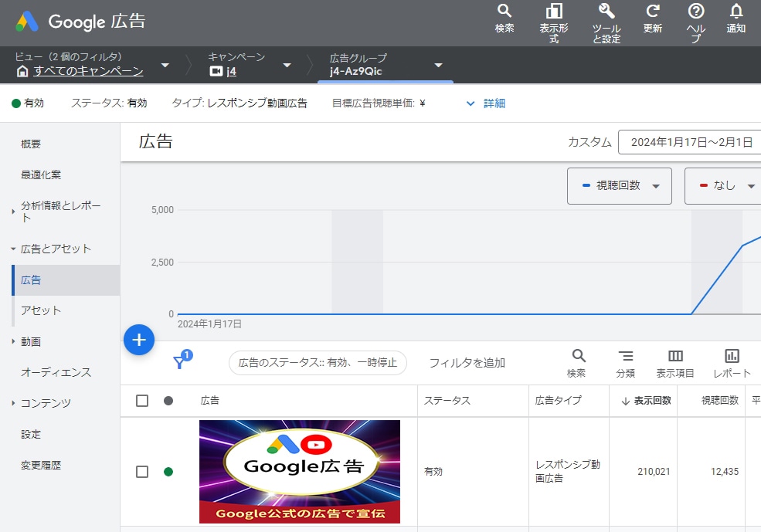Click the 広告タイプ column header
This screenshot has height=532, width=761.
tap(558, 401)
